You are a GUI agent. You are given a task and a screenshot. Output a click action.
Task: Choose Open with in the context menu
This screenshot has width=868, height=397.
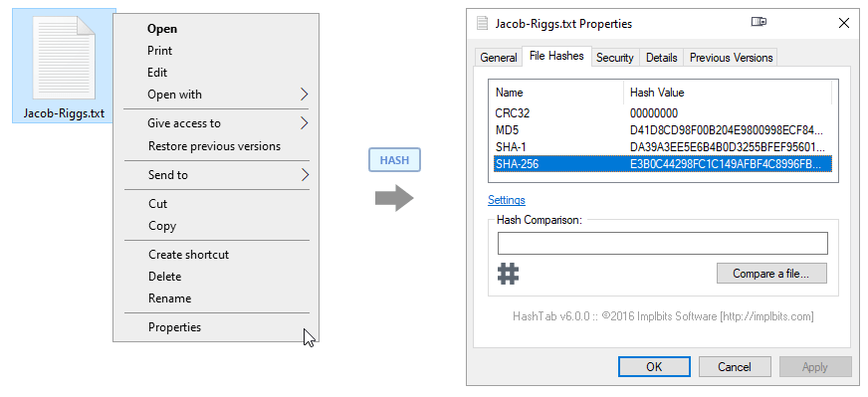[x=174, y=95]
